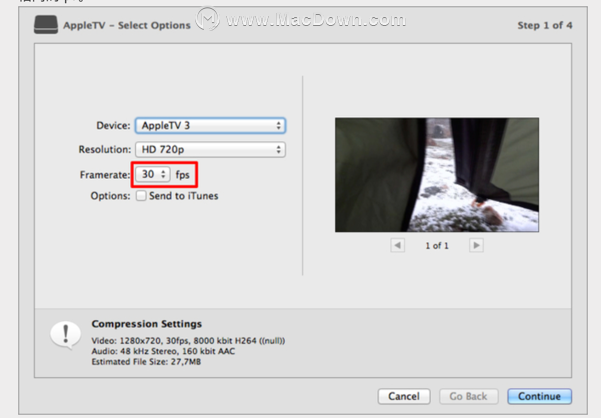Open the Device dropdown showing AppleTV 3
This screenshot has width=601, height=418.
[x=210, y=126]
